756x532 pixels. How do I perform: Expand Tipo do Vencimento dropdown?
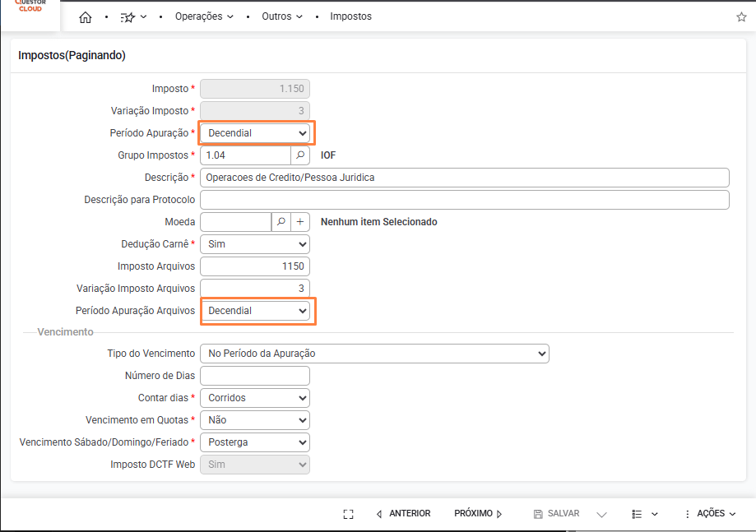[374, 354]
